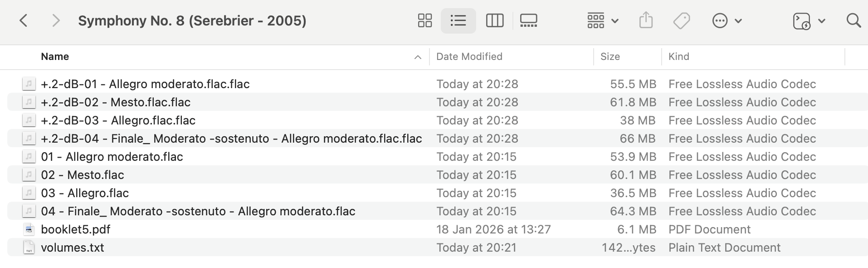The height and width of the screenshot is (268, 868).
Task: Select the booklet5.pdf file icon
Action: pyautogui.click(x=29, y=229)
